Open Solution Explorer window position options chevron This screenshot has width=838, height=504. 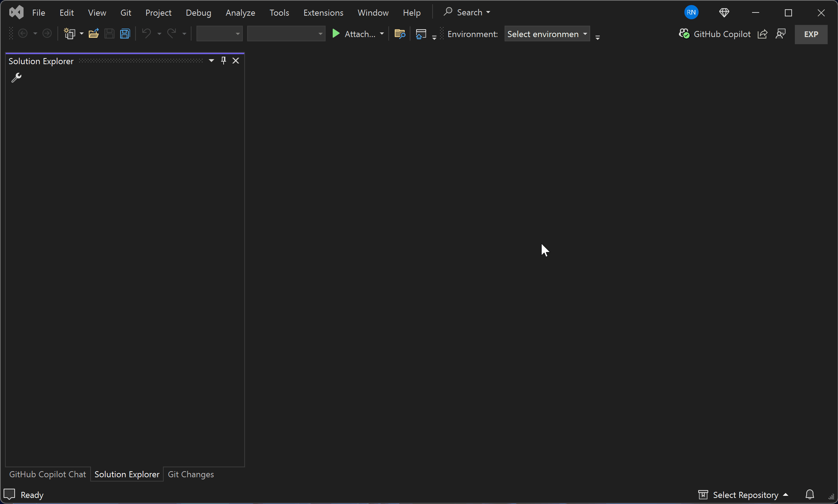click(x=211, y=60)
